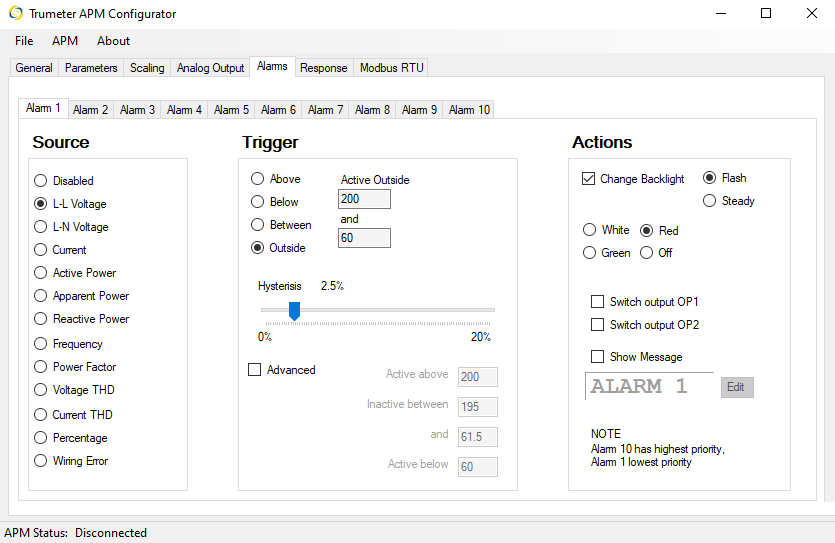835x543 pixels.
Task: Select the Alarm 8 sub-tab
Action: tap(372, 110)
